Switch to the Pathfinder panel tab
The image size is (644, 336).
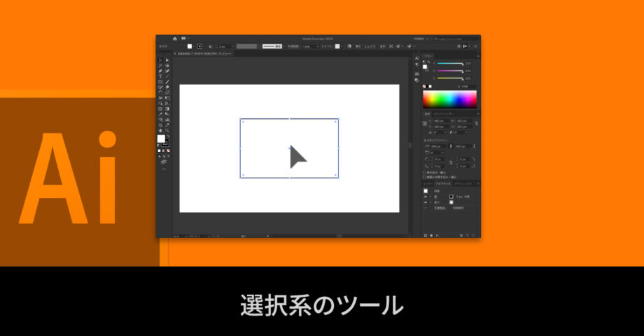pyautogui.click(x=443, y=113)
